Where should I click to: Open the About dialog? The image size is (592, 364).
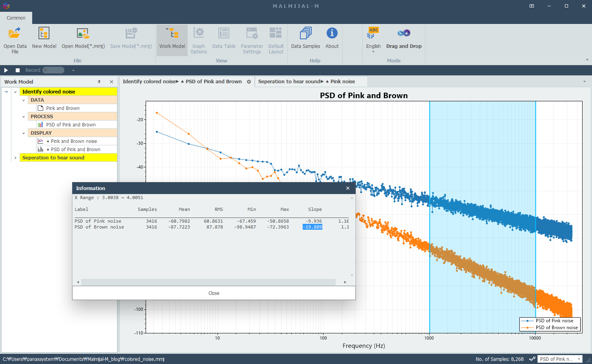point(332,38)
